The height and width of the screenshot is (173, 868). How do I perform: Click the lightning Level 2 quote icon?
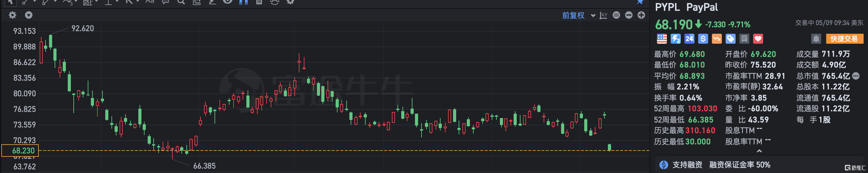pos(676,39)
